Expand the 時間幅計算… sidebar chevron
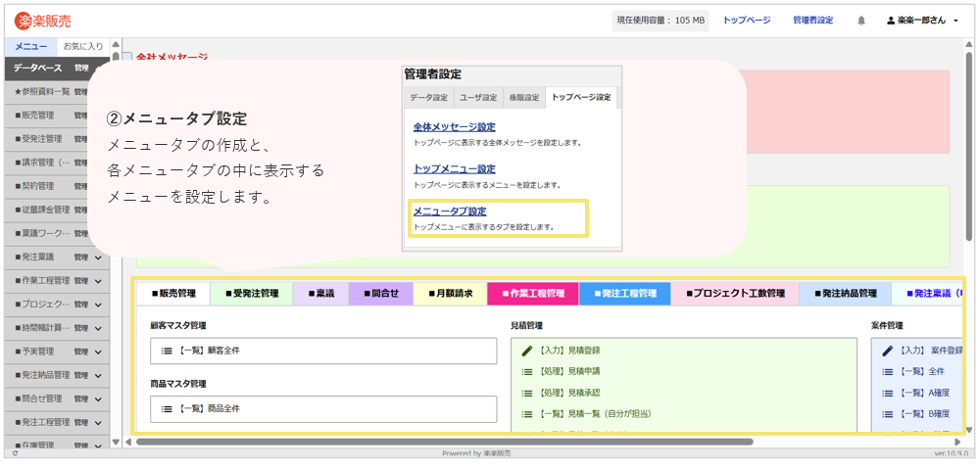Image resolution: width=980 pixels, height=468 pixels. pyautogui.click(x=98, y=328)
